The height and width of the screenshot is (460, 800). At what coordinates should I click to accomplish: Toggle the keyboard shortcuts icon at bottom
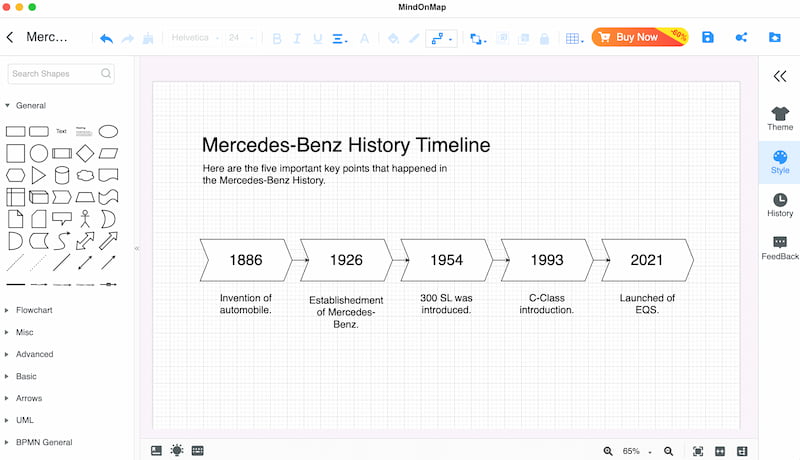[197, 450]
